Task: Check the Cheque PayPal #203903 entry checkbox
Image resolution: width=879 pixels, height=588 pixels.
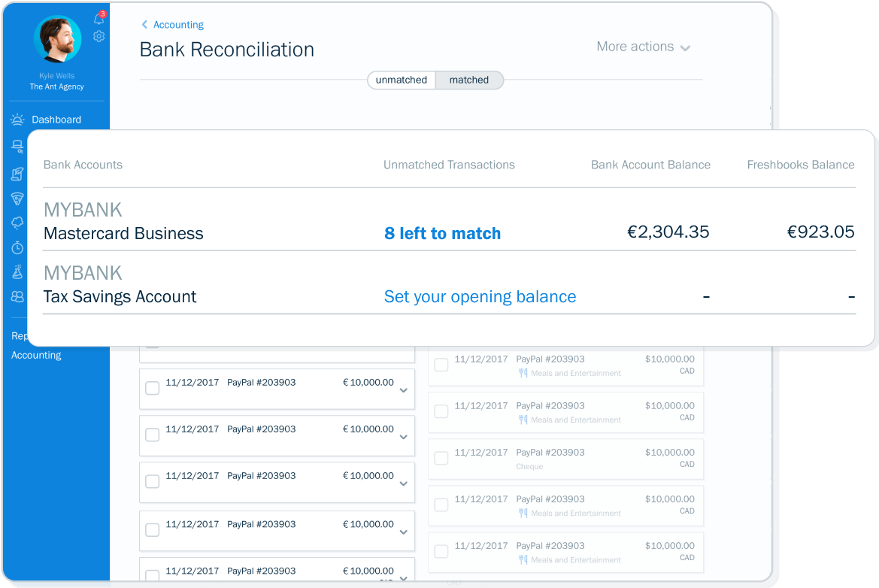Action: (441, 458)
